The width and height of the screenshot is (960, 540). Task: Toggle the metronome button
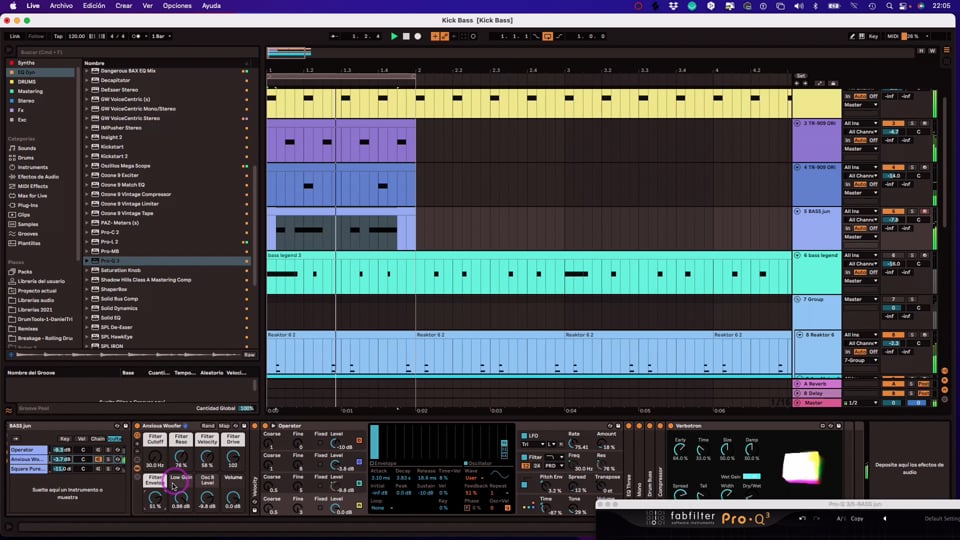point(136,36)
